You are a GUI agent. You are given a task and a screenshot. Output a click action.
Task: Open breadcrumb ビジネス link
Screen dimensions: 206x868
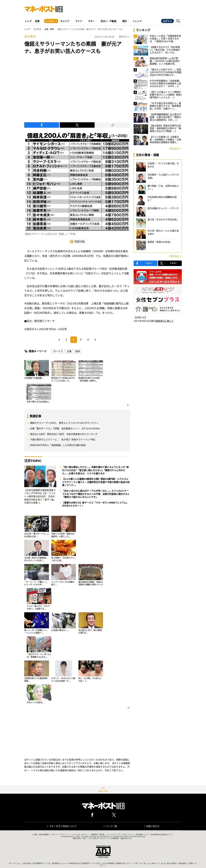37,29
